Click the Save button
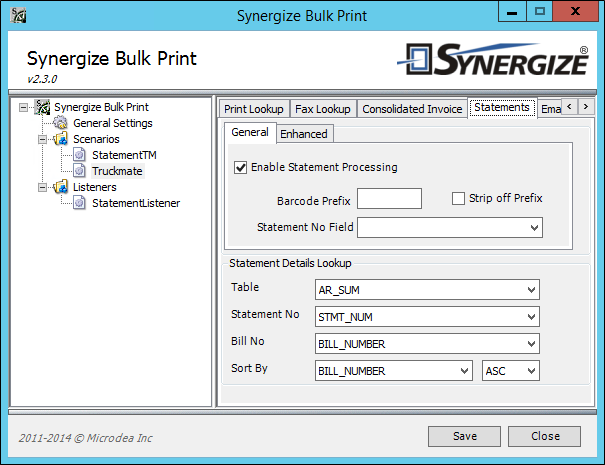This screenshot has height=465, width=605. tap(465, 436)
